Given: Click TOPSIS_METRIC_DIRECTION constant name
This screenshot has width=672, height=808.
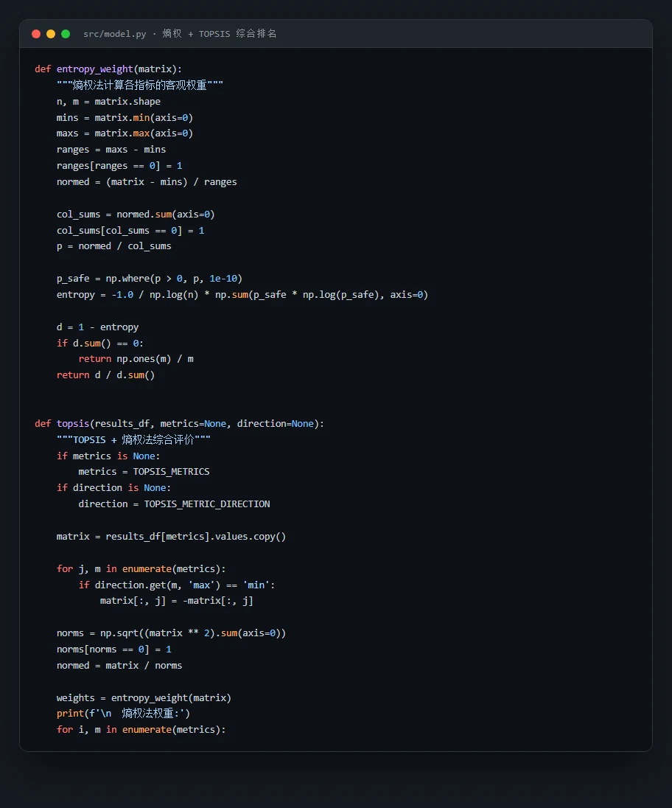Looking at the screenshot, I should click(x=206, y=504).
